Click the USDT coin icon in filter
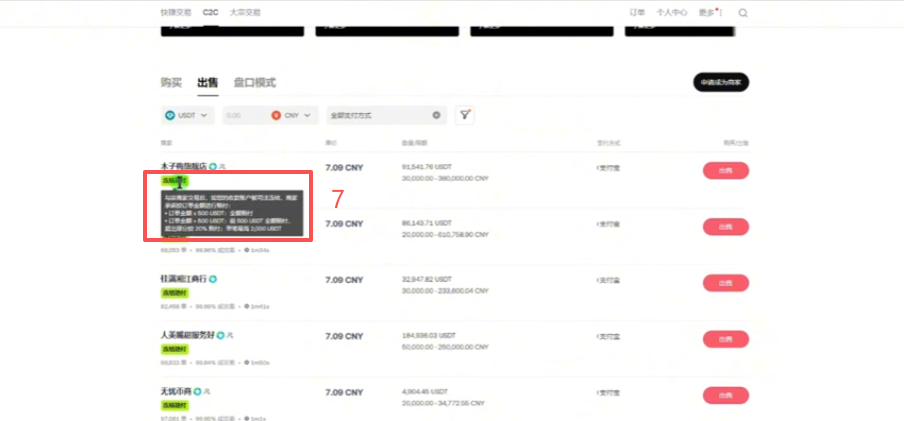This screenshot has height=421, width=904. 170,115
